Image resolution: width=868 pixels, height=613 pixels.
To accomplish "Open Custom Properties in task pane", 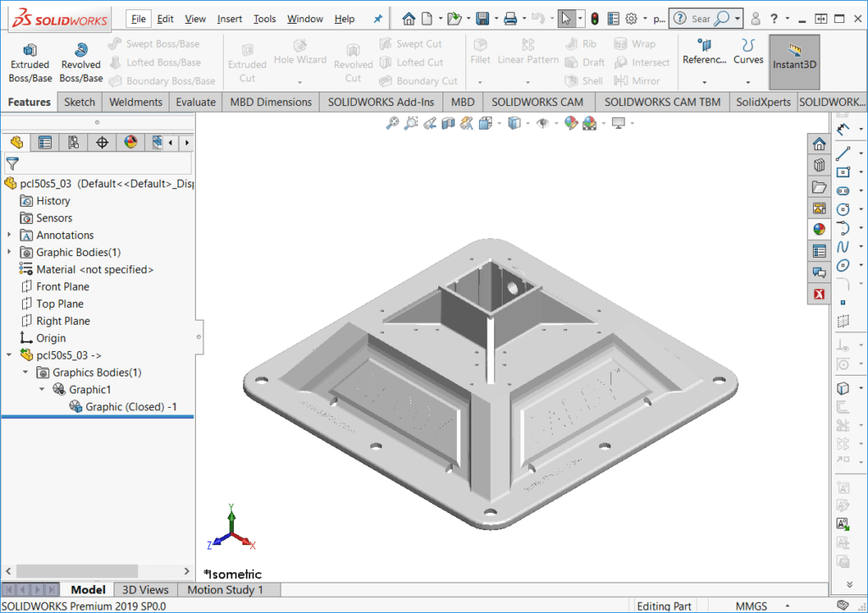I will click(820, 251).
